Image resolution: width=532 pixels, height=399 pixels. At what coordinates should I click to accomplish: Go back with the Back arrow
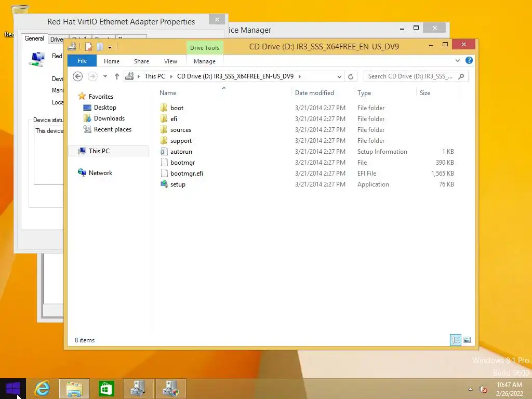click(78, 76)
